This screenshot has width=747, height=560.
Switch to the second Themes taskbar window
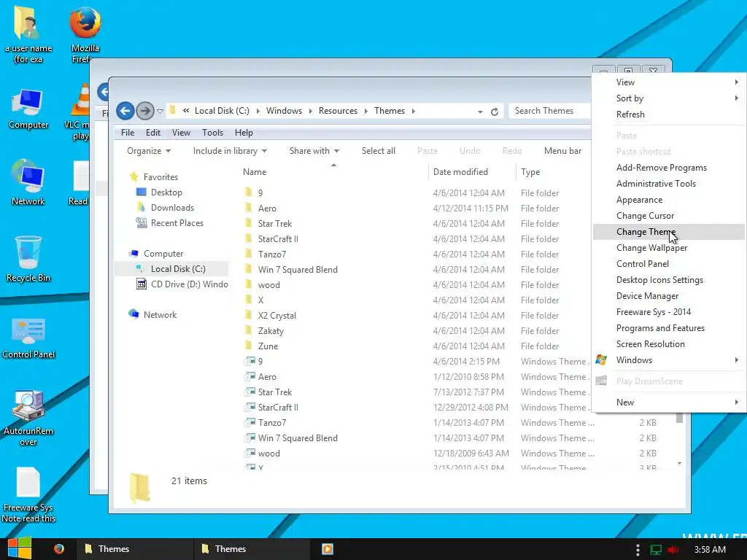click(x=250, y=549)
